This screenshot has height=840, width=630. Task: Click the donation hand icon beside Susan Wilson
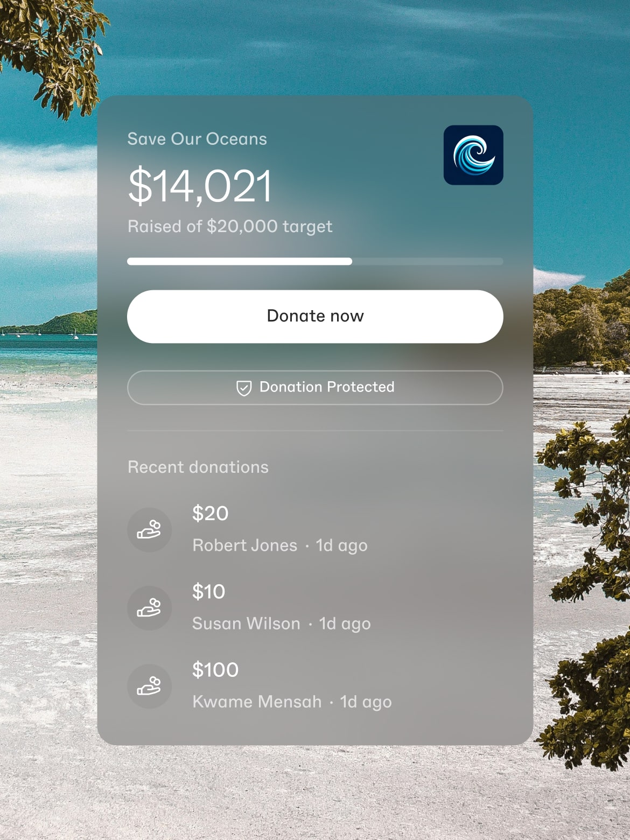pyautogui.click(x=149, y=608)
